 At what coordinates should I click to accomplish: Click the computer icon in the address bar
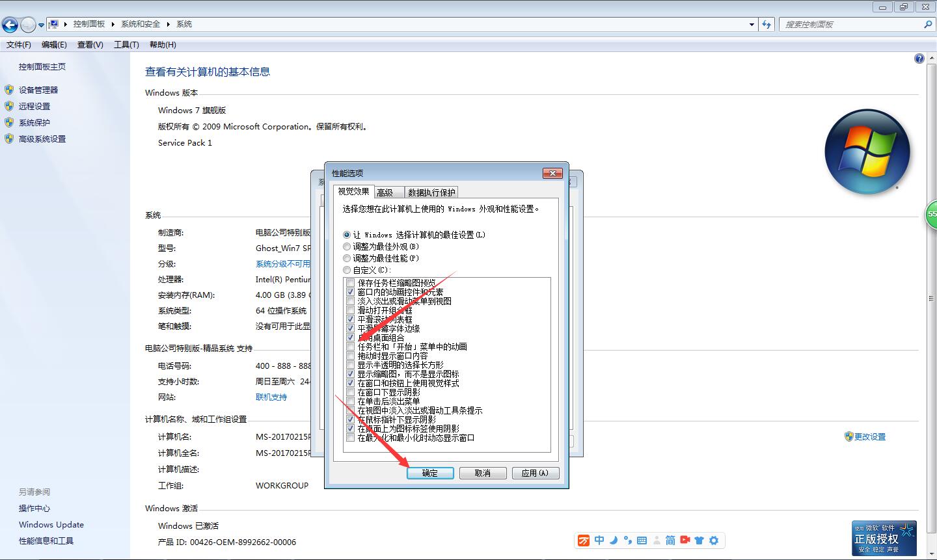pos(54,24)
